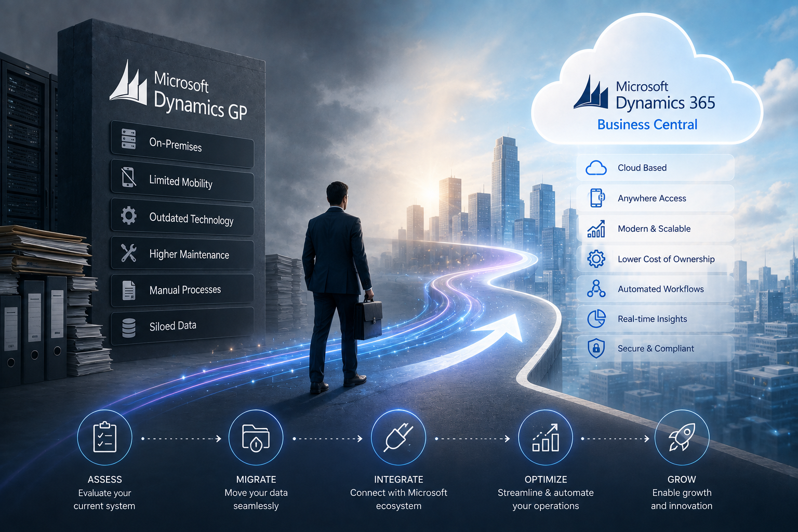Click the wrench and screwdriver icon
The height and width of the screenshot is (532, 798).
(x=128, y=253)
